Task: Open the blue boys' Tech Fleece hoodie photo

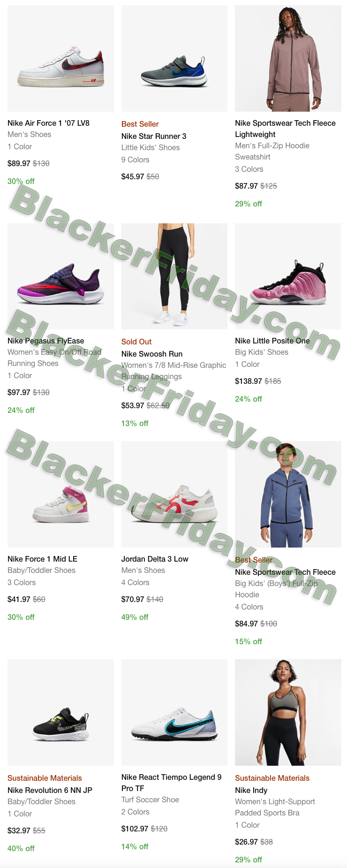Action: [288, 494]
